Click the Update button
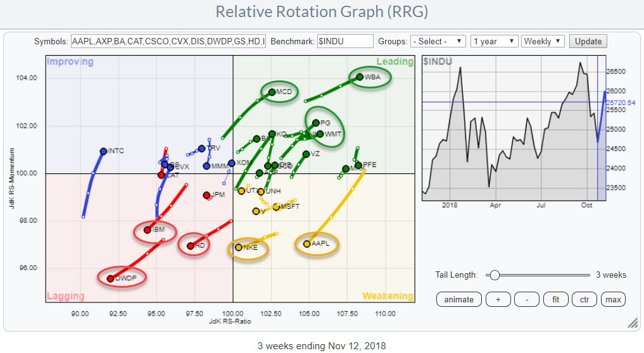Viewport: 644px width, 353px height. tap(588, 42)
